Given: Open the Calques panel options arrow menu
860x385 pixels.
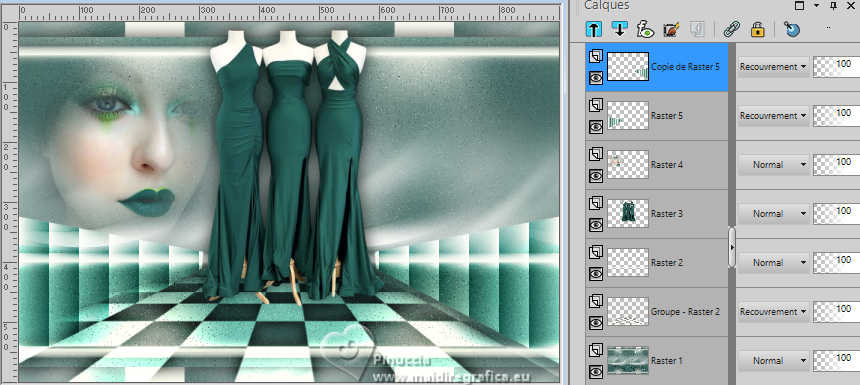Looking at the screenshot, I should pyautogui.click(x=817, y=5).
